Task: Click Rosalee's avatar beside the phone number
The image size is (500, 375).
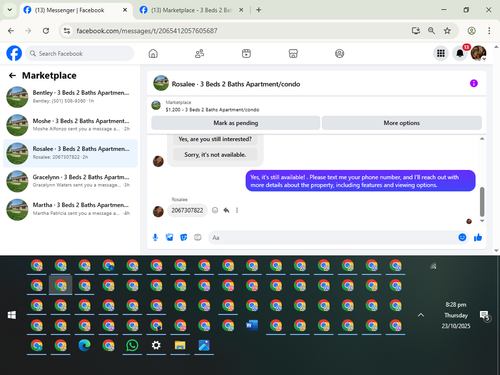Action: pos(158,211)
